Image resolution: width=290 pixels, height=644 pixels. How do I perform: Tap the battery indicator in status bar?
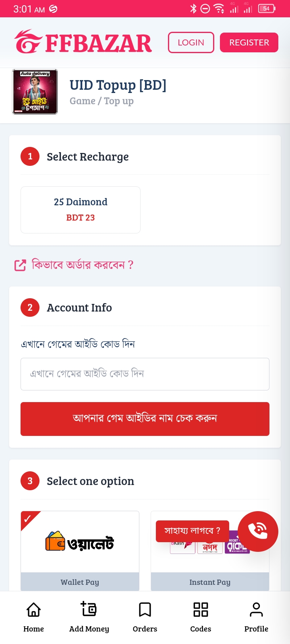pos(267,8)
